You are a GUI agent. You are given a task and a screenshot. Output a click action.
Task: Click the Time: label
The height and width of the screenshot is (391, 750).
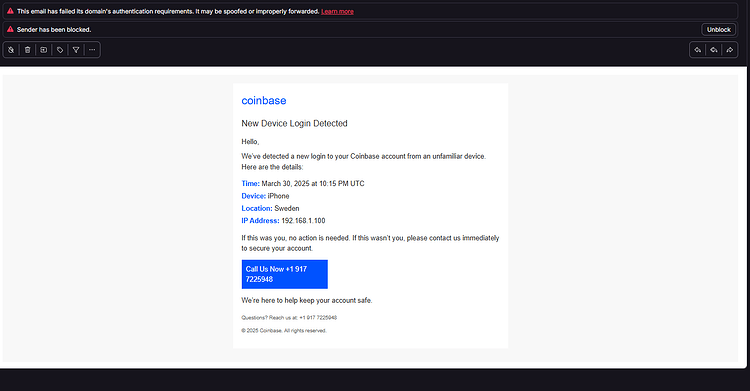[x=250, y=183]
